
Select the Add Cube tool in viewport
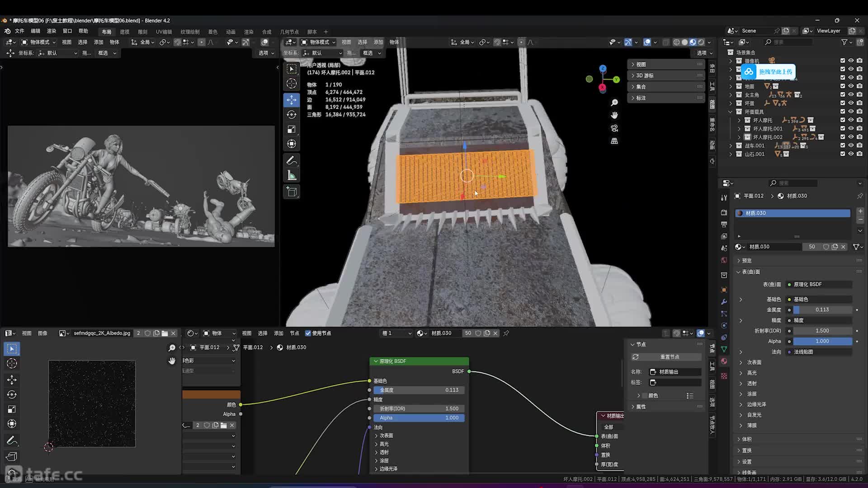(292, 192)
